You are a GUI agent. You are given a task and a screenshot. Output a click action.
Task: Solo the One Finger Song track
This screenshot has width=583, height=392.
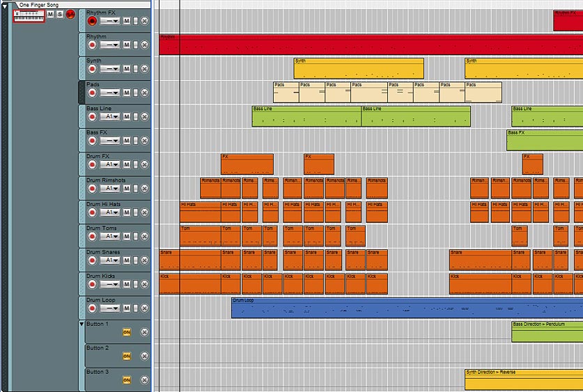click(x=60, y=15)
